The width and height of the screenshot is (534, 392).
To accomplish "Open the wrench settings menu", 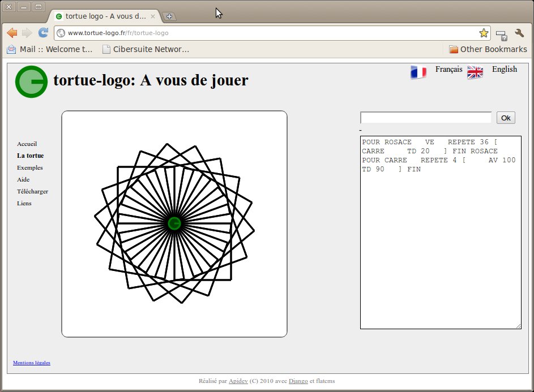I will 519,33.
